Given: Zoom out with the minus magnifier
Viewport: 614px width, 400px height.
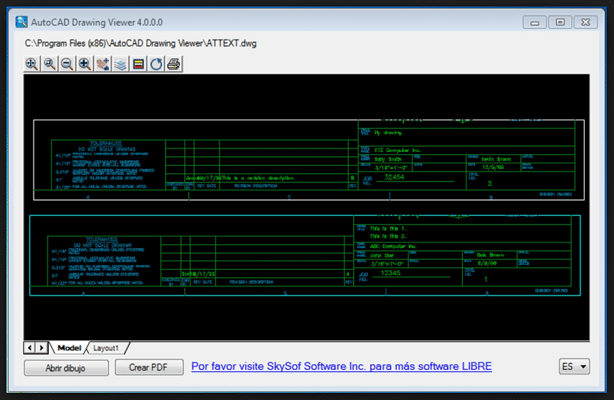Looking at the screenshot, I should click(x=67, y=64).
